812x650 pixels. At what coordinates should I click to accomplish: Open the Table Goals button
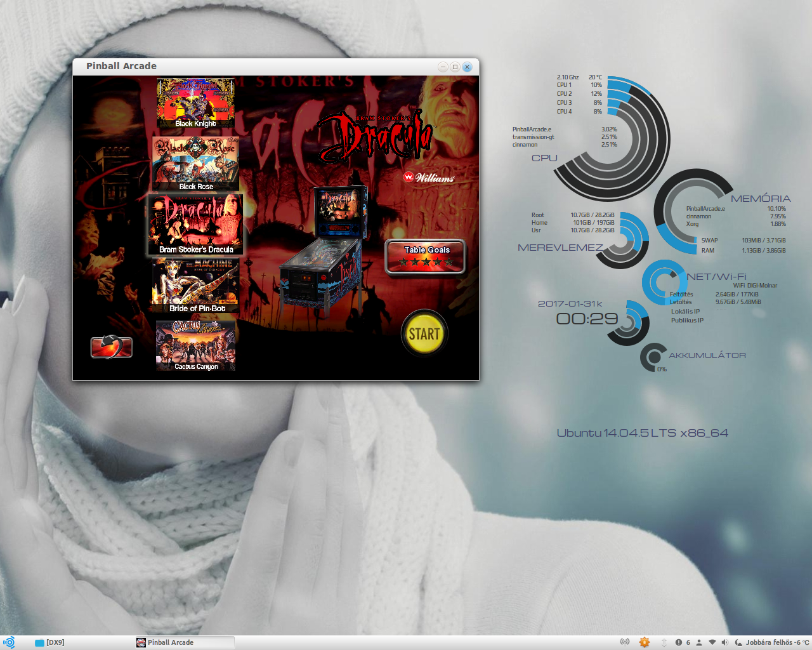tap(426, 256)
